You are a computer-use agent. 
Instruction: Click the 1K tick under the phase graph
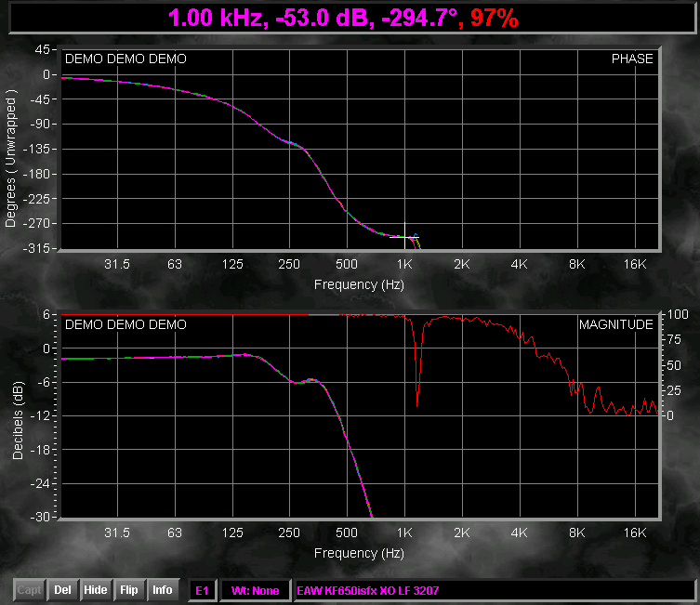[404, 264]
